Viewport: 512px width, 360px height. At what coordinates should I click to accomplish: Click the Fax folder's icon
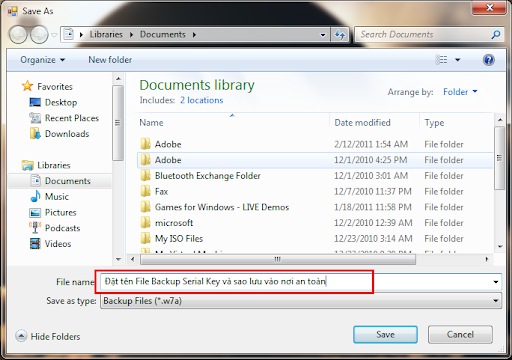pos(145,191)
